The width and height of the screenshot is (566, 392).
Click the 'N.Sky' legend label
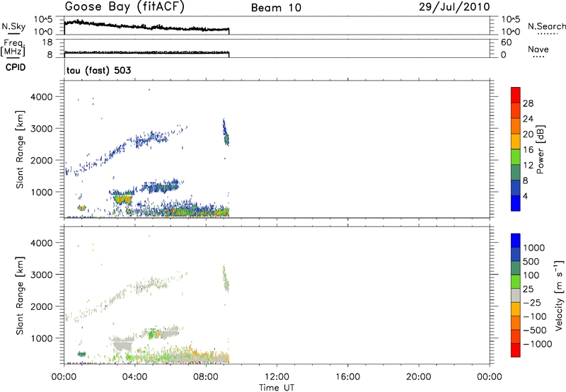pyautogui.click(x=13, y=26)
